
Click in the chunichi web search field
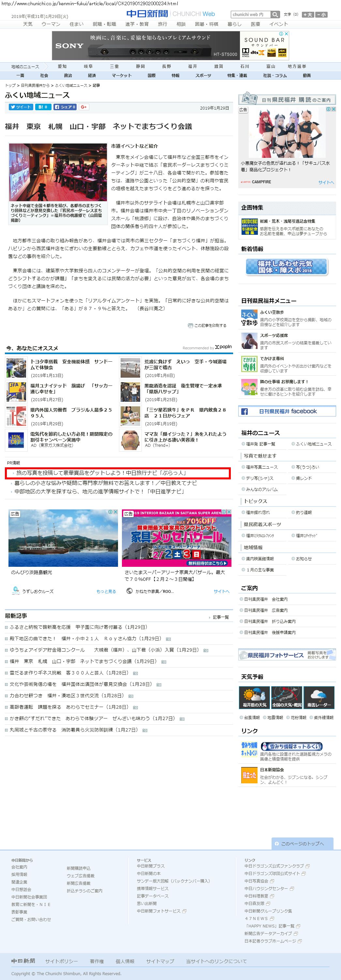pos(250,14)
